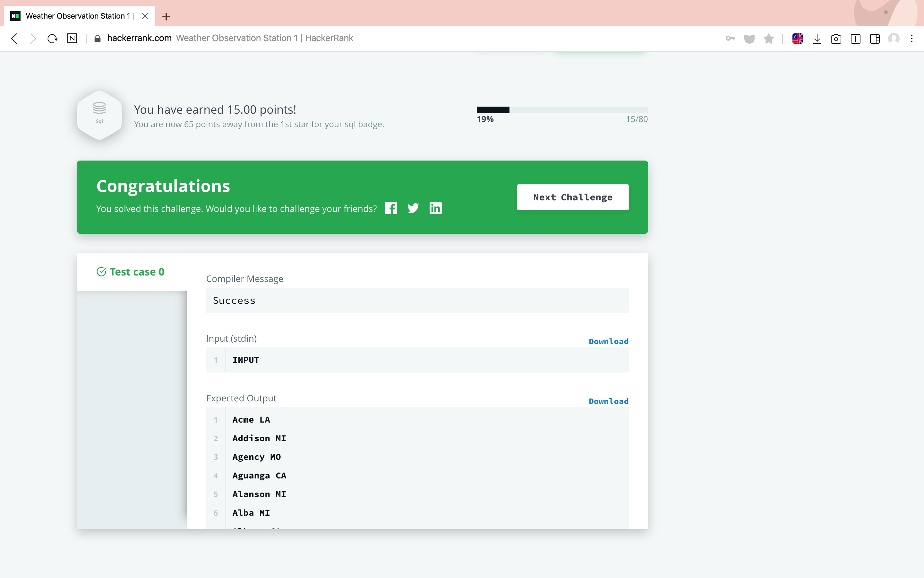Screen dimensions: 924x578
Task: Click the Next Challenge button
Action: (573, 197)
